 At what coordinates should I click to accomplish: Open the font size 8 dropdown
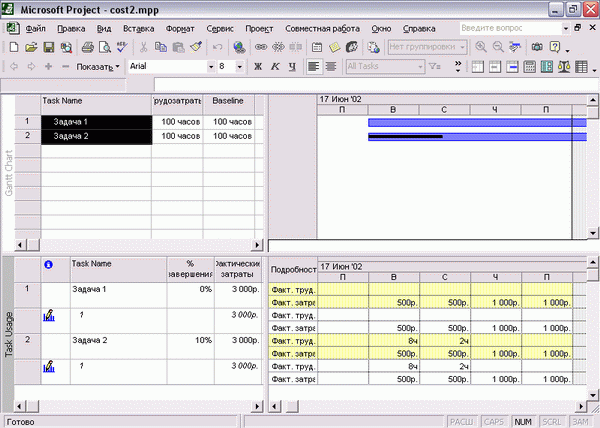(x=240, y=67)
